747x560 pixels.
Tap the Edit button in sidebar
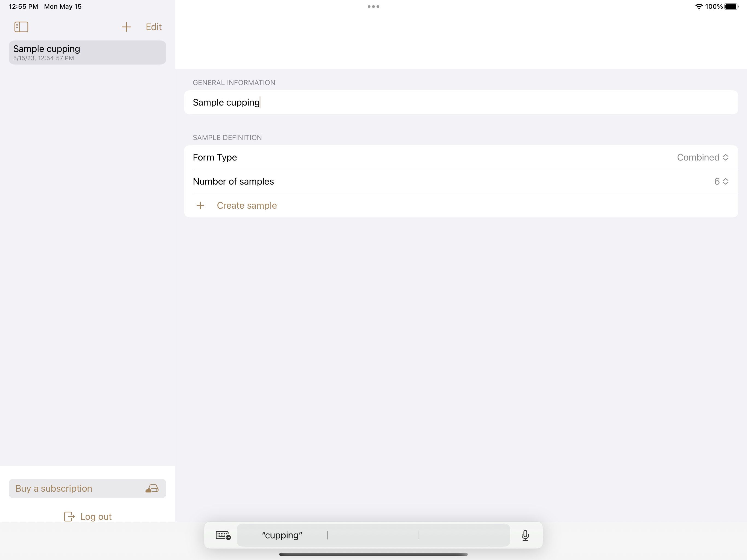tap(154, 27)
